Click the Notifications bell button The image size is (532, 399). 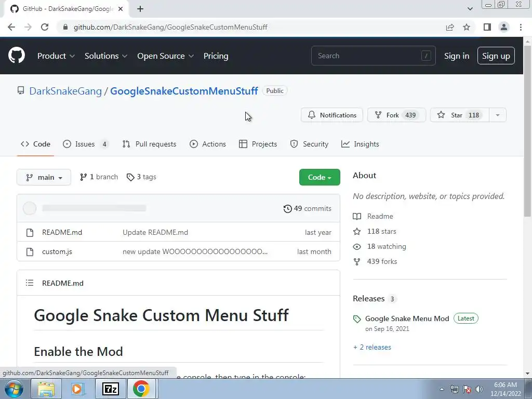(x=332, y=115)
